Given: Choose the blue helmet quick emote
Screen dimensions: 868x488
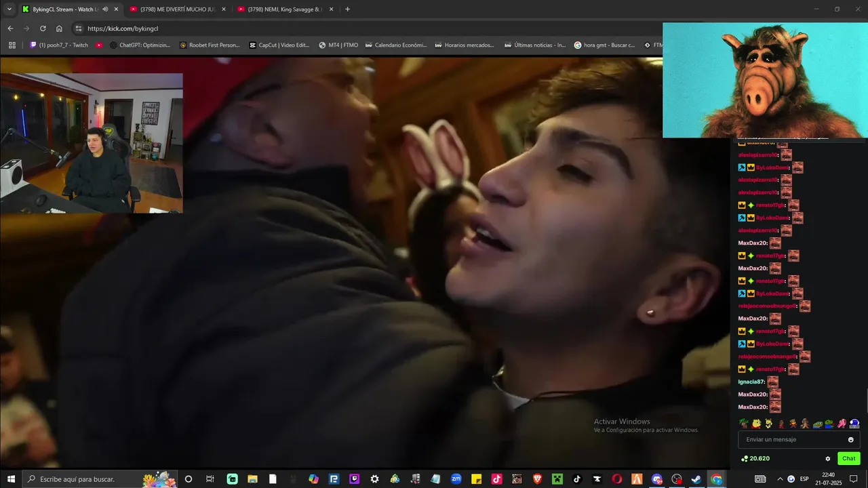Looking at the screenshot, I should point(854,424).
